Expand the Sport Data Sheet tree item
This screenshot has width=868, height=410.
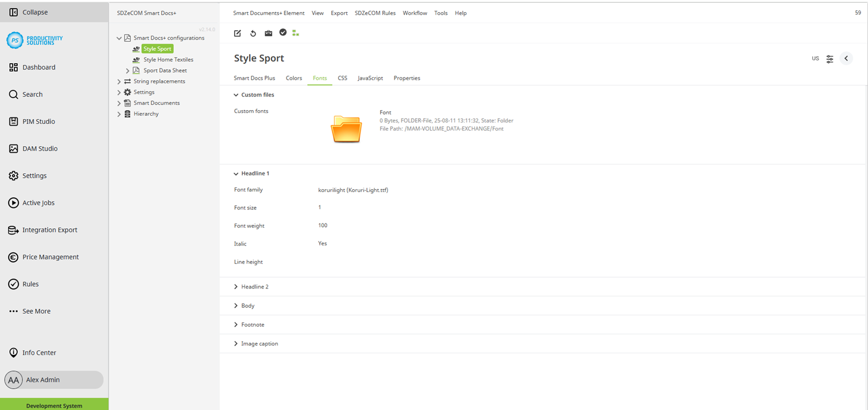127,70
